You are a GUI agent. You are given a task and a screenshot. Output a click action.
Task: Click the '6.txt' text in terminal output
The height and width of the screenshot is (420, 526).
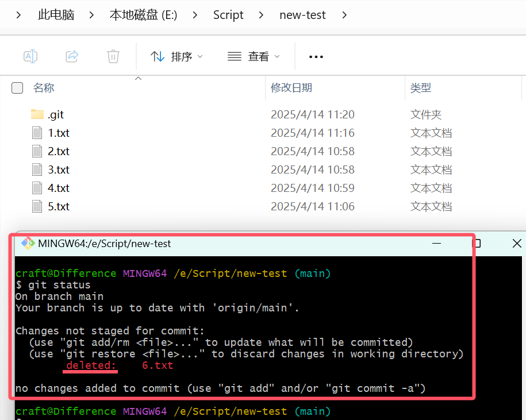[158, 365]
